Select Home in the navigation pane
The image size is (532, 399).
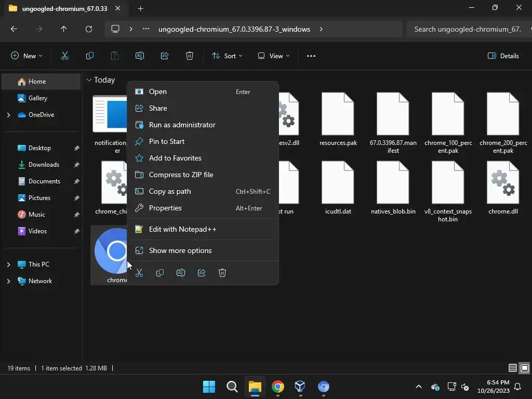(41, 82)
